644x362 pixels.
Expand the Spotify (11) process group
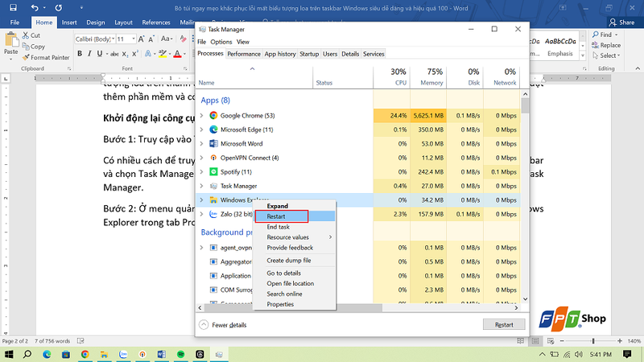(202, 171)
